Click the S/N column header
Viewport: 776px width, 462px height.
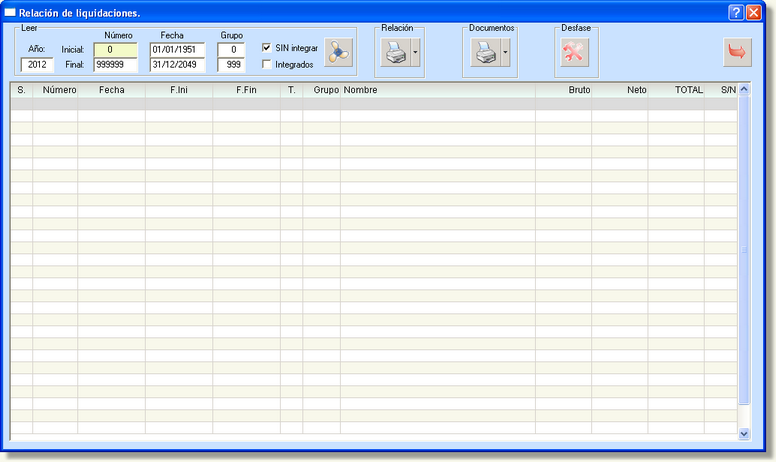(x=721, y=90)
